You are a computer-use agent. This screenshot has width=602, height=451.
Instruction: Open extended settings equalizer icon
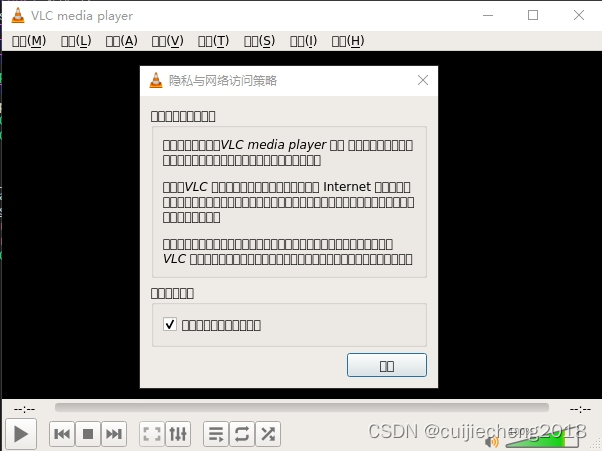pyautogui.click(x=178, y=434)
